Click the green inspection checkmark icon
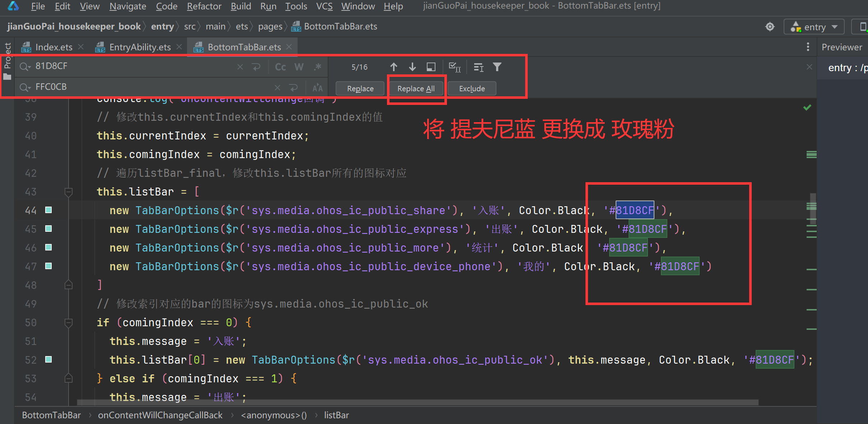868x424 pixels. (807, 107)
